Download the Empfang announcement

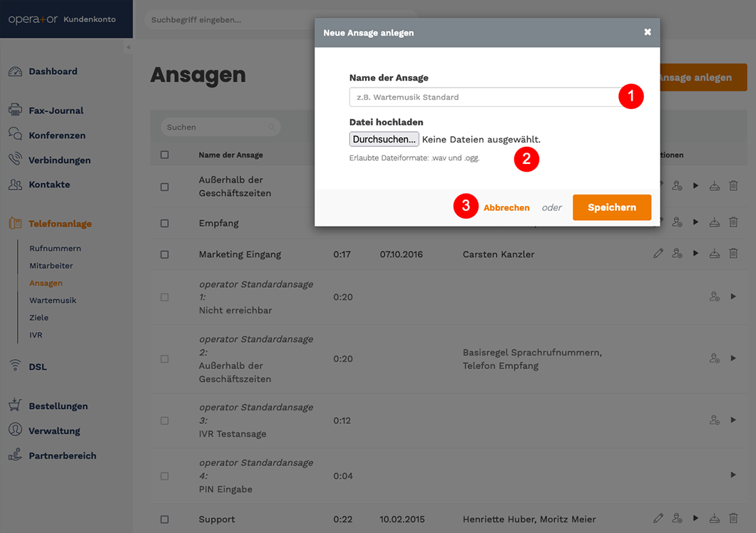715,222
